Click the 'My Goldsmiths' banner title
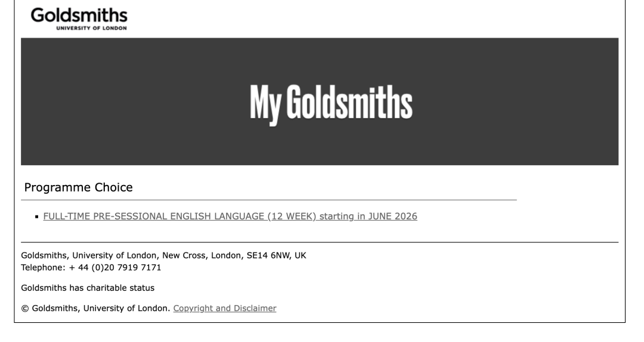The height and width of the screenshot is (342, 644). (x=331, y=103)
